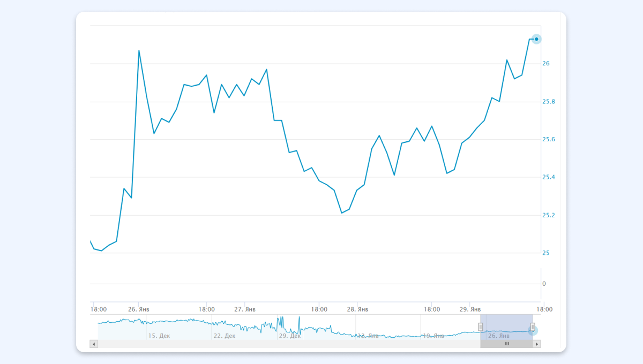
Task: Jump to '29. Дек' in the navigator
Action: click(x=290, y=336)
